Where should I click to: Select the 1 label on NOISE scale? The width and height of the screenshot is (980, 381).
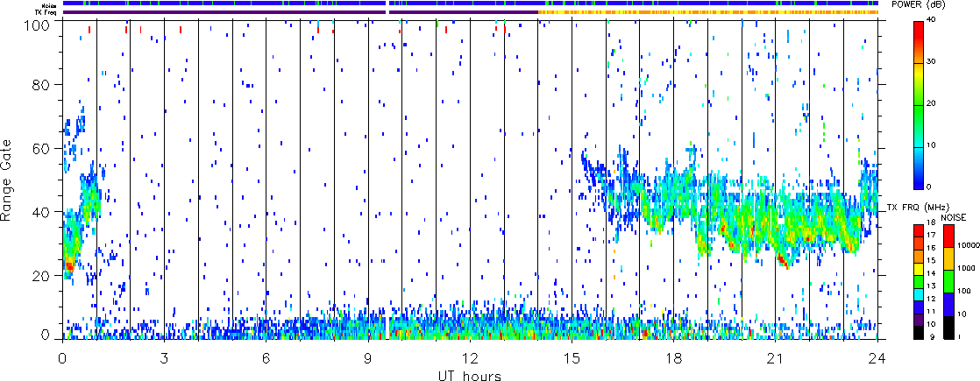pyautogui.click(x=958, y=336)
